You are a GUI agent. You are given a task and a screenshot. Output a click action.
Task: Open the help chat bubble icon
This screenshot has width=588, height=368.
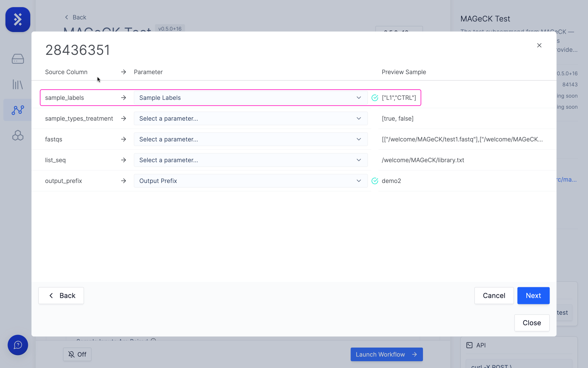coord(18,345)
